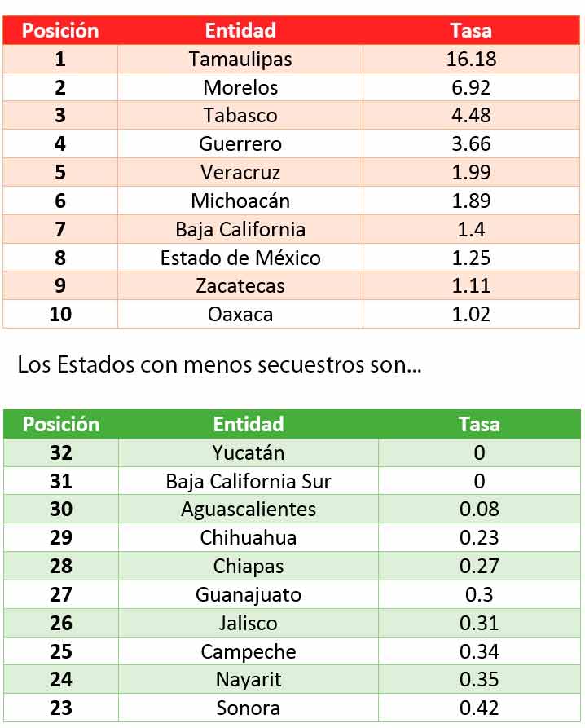This screenshot has height=728, width=585.
Task: Click the red Posición header cell
Action: [60, 31]
